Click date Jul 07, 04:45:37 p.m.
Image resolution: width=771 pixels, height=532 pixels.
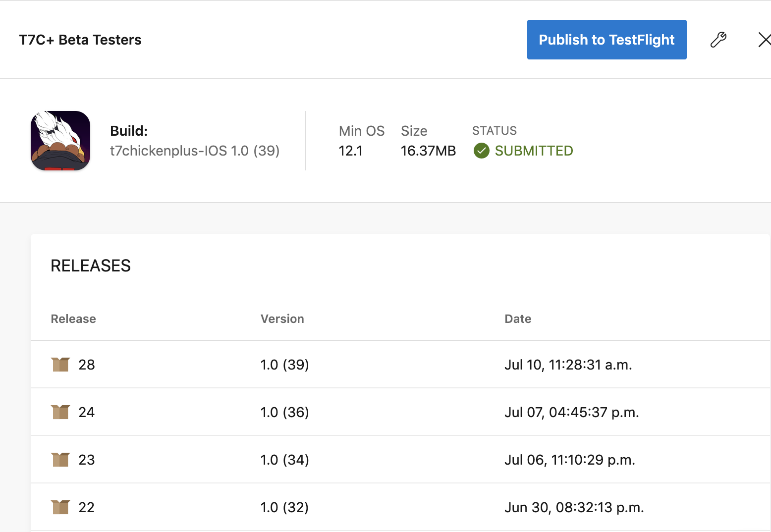click(x=572, y=412)
